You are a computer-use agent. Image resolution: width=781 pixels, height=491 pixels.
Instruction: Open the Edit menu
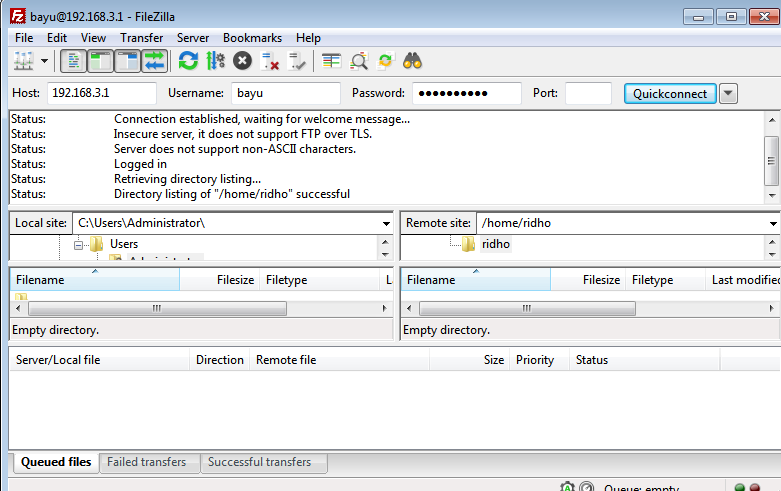57,38
